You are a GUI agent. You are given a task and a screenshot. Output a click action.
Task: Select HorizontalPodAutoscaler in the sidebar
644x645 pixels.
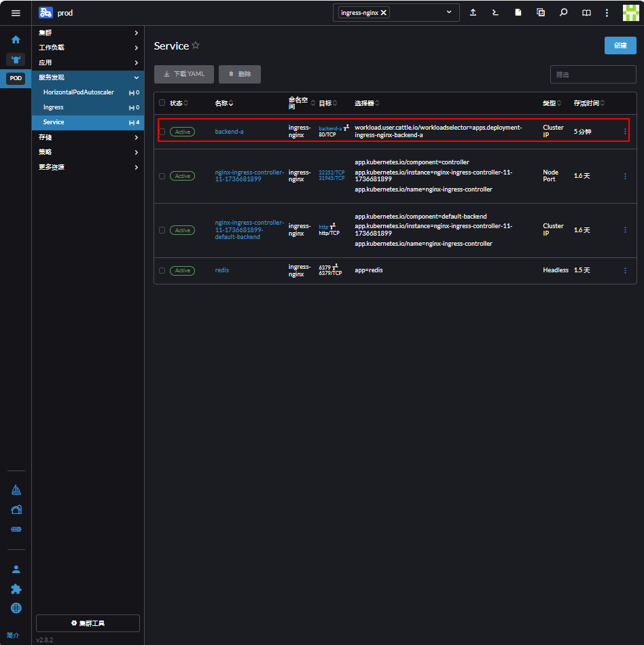click(x=78, y=92)
